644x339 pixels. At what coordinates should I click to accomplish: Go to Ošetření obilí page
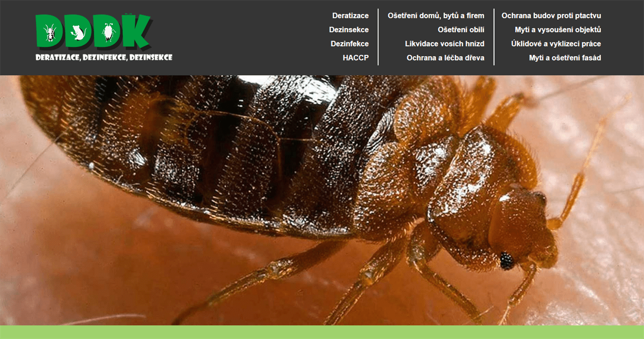461,30
